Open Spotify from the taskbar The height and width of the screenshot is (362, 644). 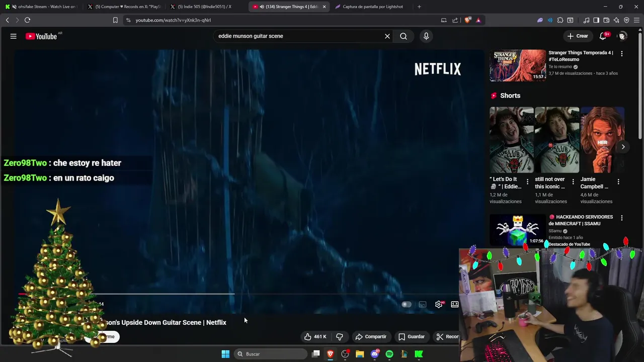(x=389, y=354)
